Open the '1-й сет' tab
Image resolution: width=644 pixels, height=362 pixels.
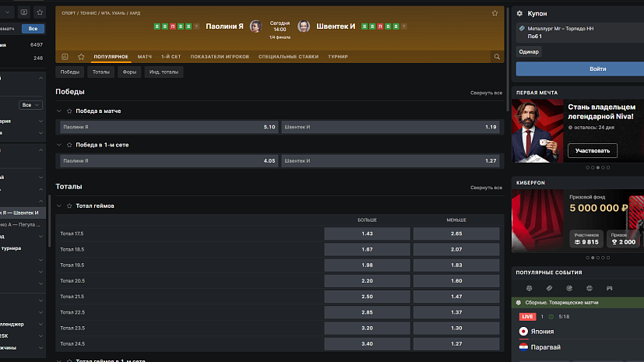tap(171, 57)
